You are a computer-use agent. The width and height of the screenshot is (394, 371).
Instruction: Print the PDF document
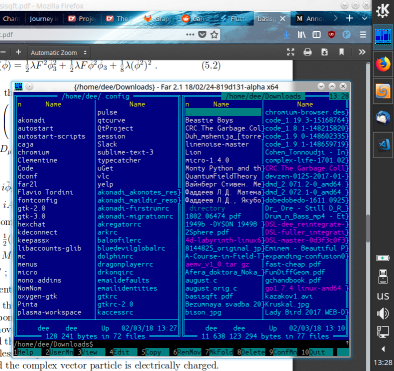point(307,52)
